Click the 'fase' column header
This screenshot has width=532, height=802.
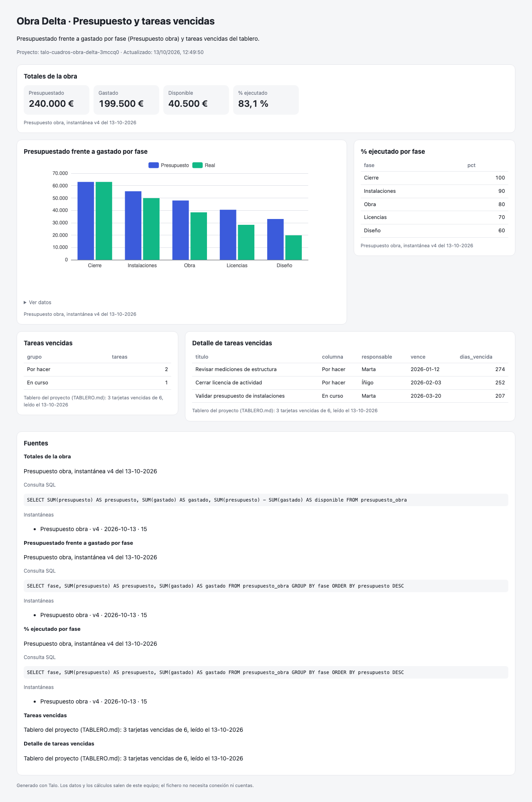click(369, 165)
